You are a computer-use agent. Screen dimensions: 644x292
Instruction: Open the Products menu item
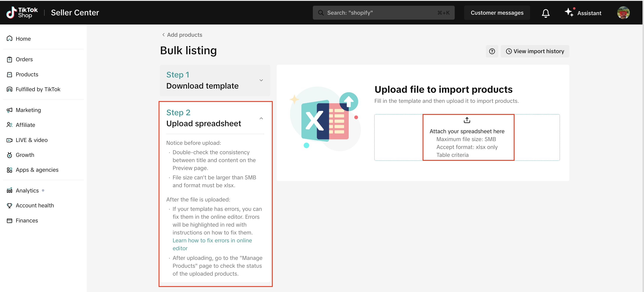point(27,74)
